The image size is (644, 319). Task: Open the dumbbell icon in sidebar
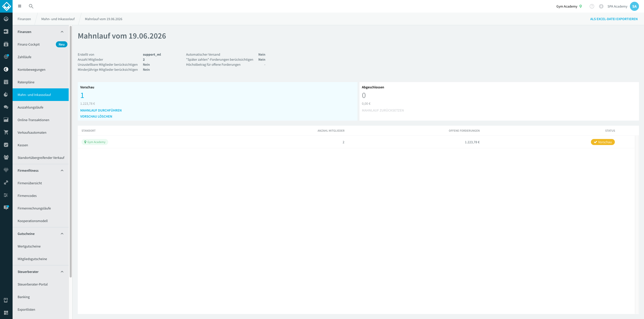click(6, 183)
